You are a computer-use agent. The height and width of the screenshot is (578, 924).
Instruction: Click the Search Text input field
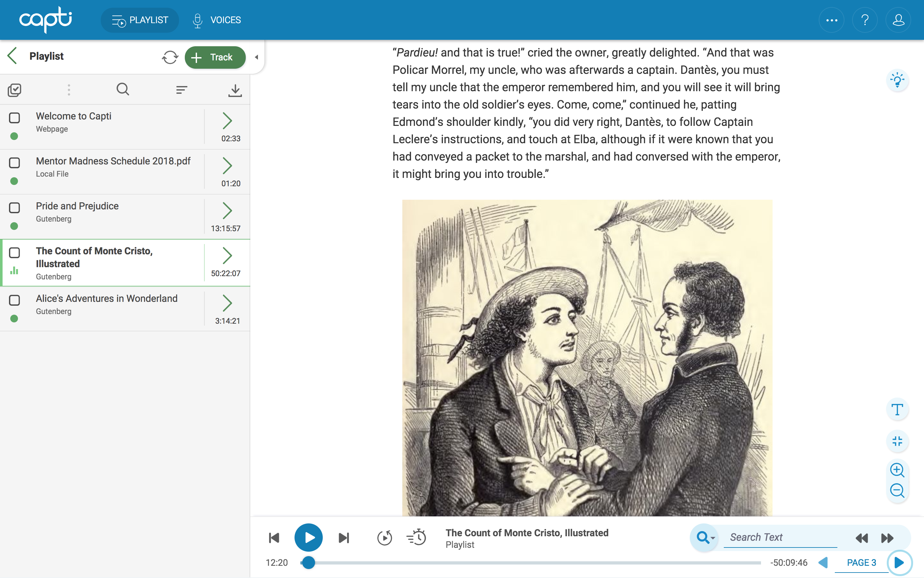(x=780, y=538)
